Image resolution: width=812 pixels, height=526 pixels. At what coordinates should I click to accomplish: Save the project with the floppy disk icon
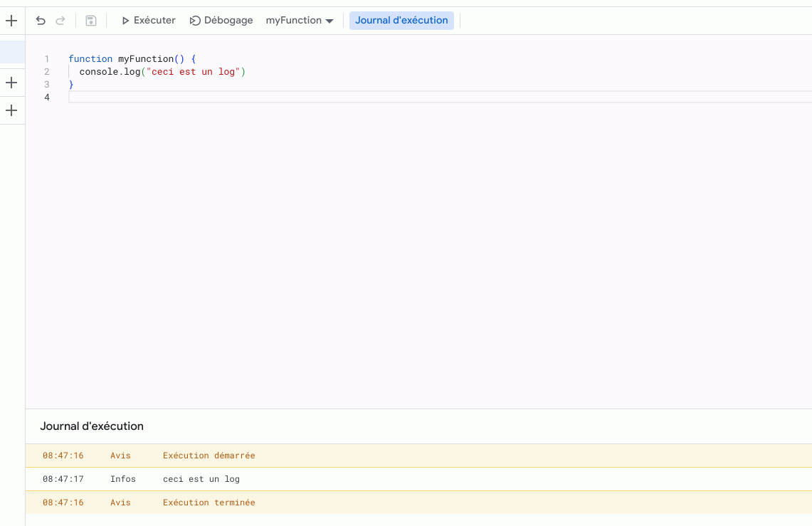pos(91,21)
